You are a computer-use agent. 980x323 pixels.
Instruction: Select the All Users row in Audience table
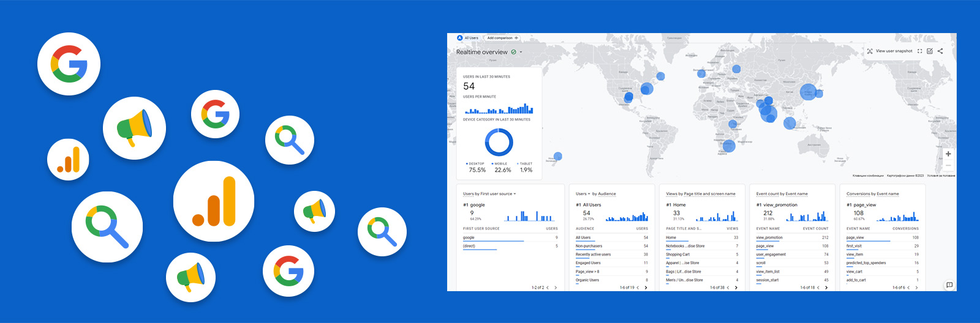(612, 238)
